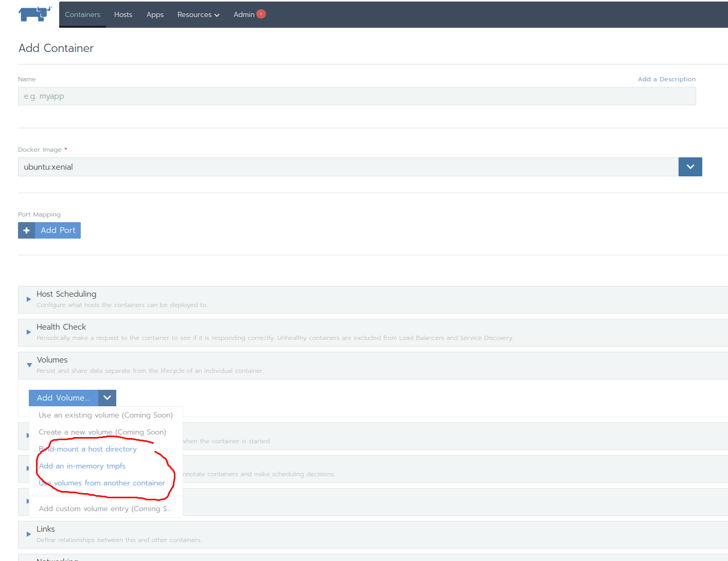This screenshot has height=561, width=728.
Task: Click the chevron on the Add Volume button
Action: coord(107,397)
